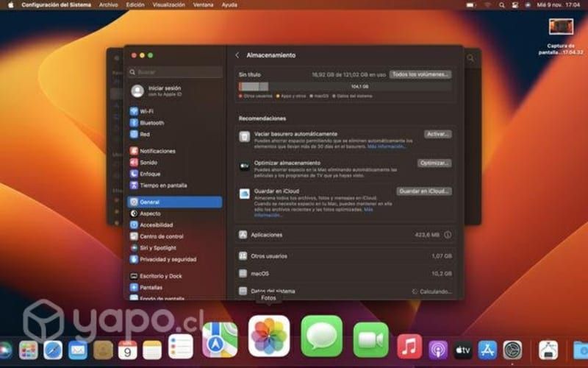Viewport: 588px width, 368px height.
Task: Open Messages app in the Dock
Action: [x=321, y=336]
